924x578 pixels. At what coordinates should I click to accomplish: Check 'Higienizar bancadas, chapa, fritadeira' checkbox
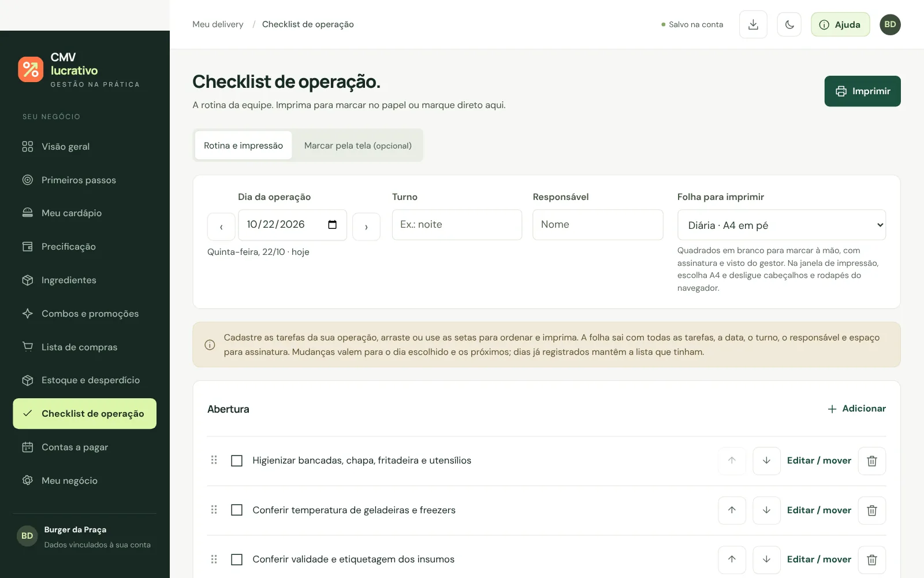click(x=237, y=461)
